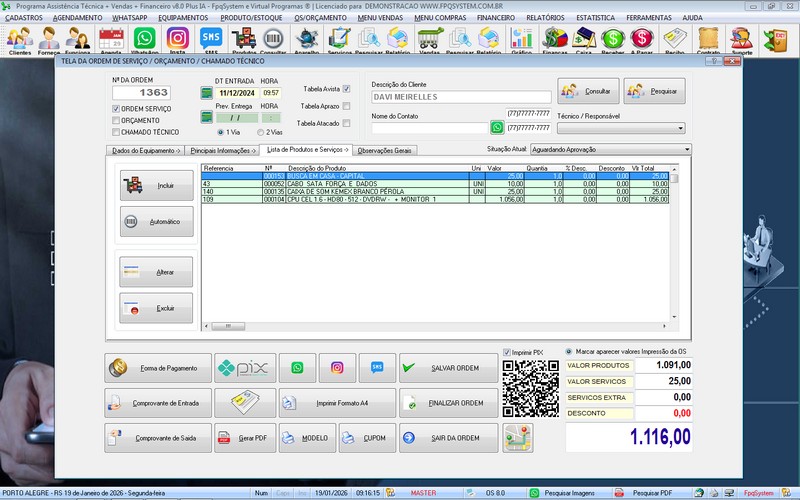Toggle the Tabela Avista checkbox
Screen dimensions: 800x500
pyautogui.click(x=346, y=89)
